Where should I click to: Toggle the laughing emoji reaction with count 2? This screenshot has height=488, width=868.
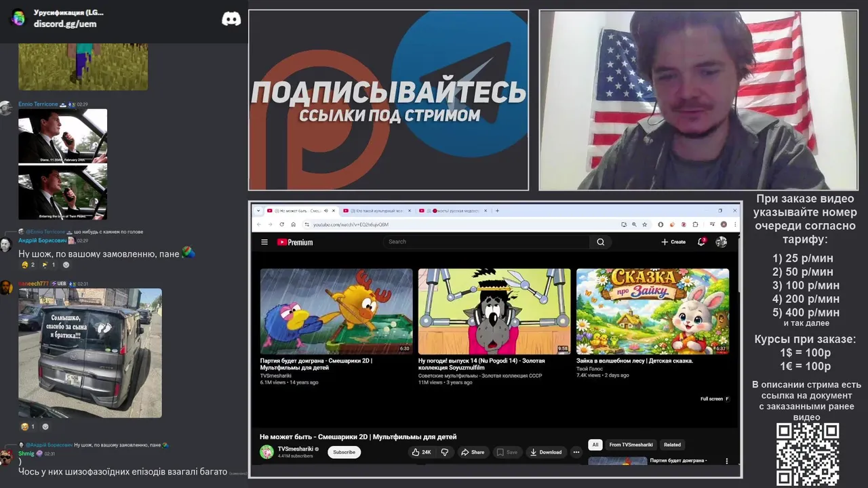pos(28,265)
